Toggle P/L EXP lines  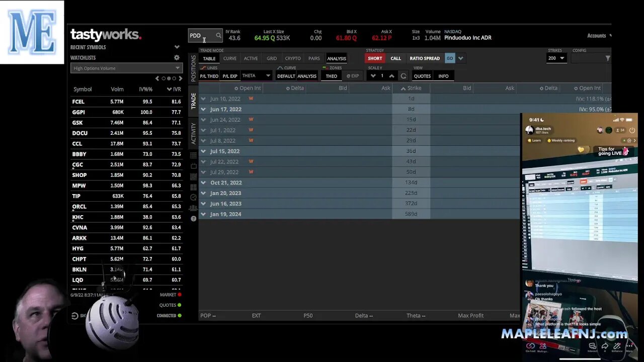pos(230,76)
